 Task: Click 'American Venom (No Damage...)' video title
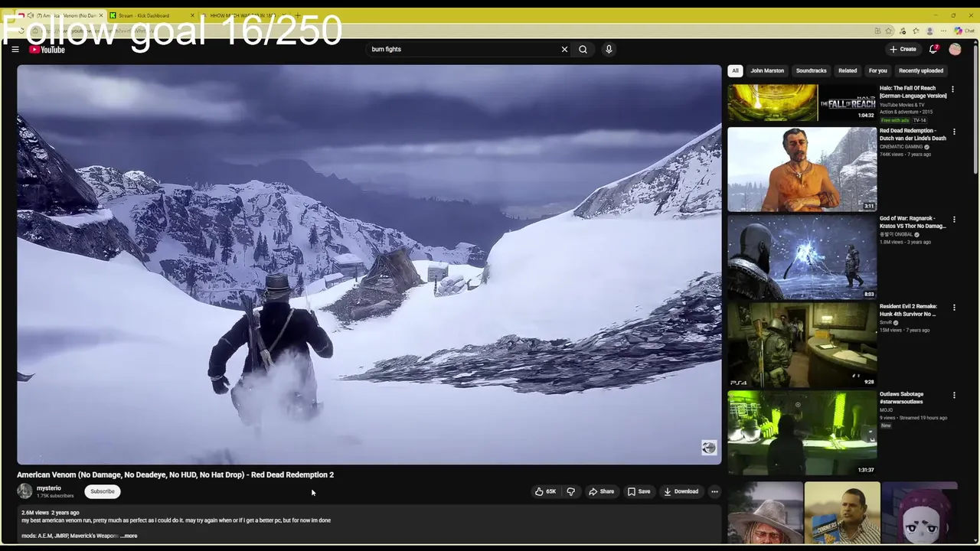(175, 474)
